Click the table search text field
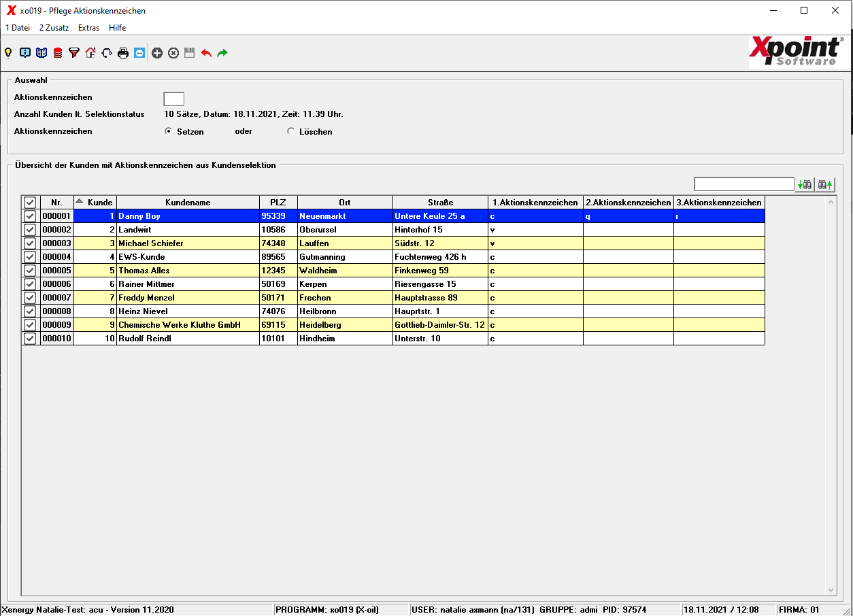The height and width of the screenshot is (616, 853). (x=744, y=184)
